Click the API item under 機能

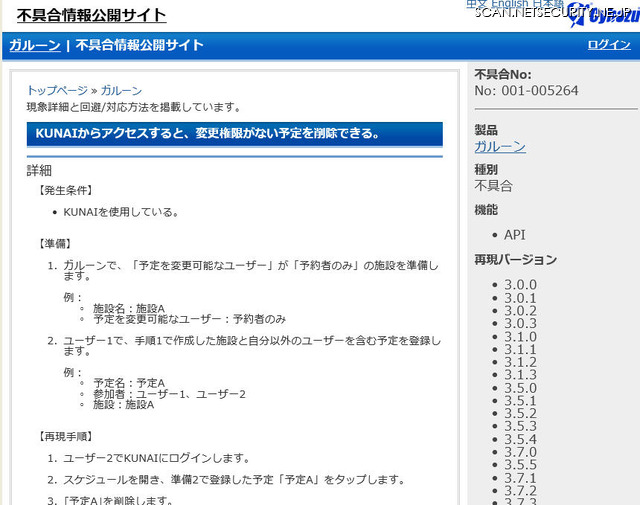[514, 234]
